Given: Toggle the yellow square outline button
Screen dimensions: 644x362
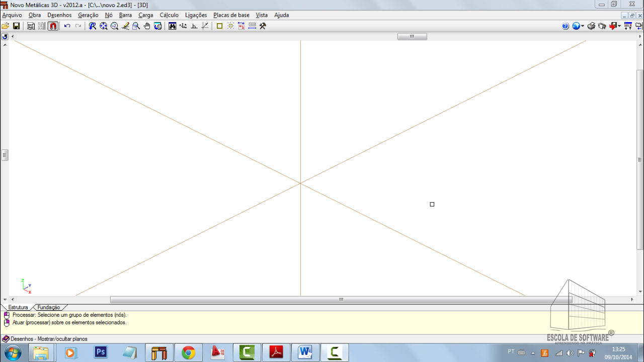Looking at the screenshot, I should click(x=219, y=26).
